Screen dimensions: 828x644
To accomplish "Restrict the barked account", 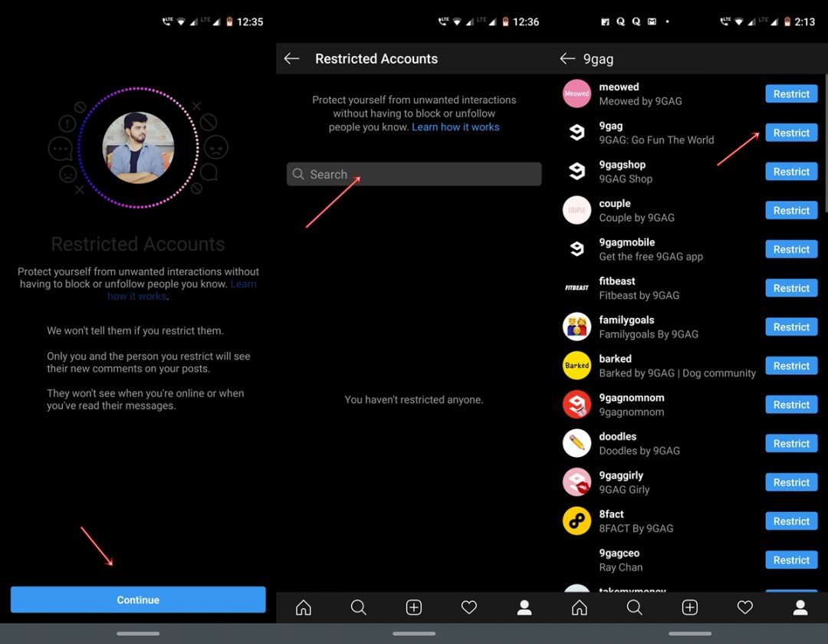I will (x=791, y=366).
